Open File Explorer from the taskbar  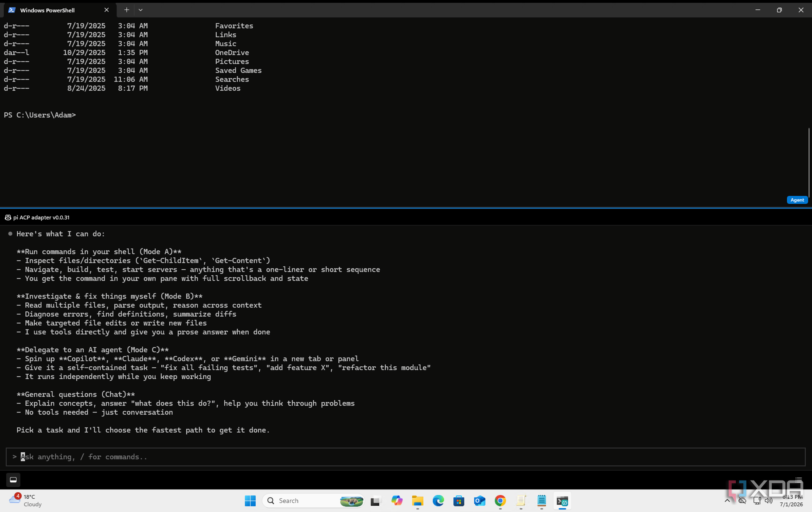418,501
